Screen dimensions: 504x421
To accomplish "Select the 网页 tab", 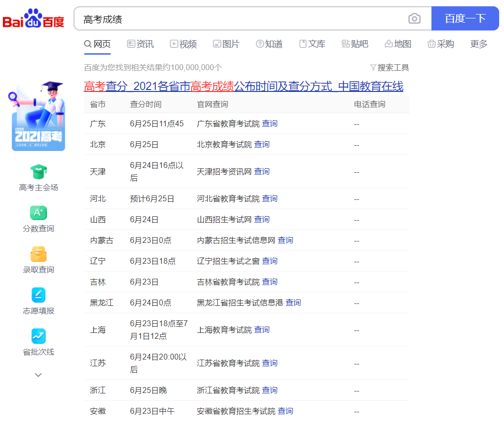I will 97,44.
